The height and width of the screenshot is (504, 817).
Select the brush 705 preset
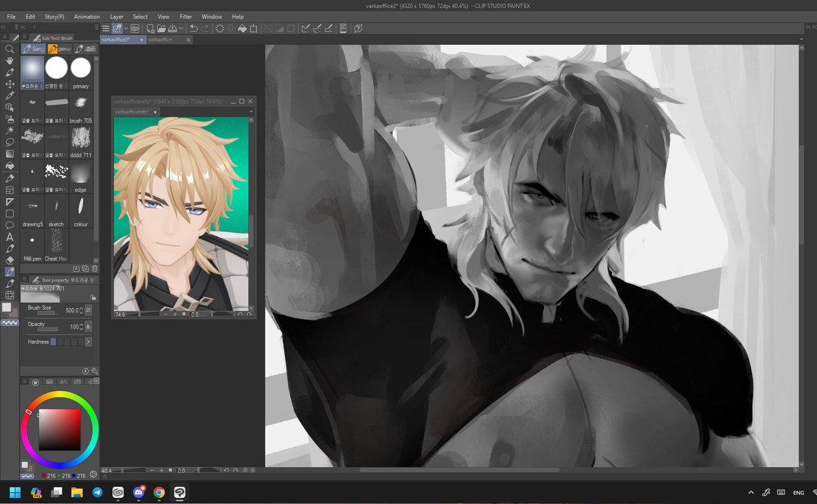81,107
